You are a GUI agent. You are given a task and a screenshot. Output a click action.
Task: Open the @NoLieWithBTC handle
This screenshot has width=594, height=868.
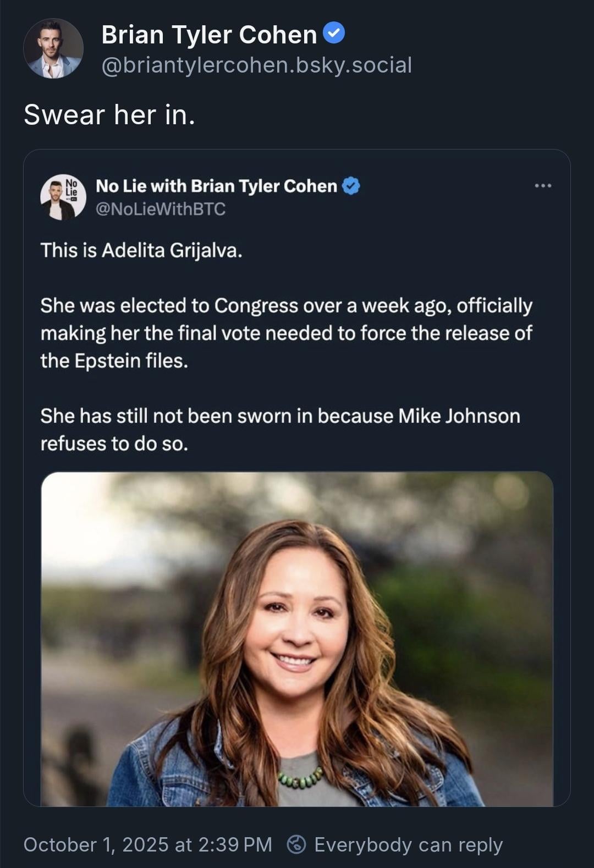[x=161, y=209]
